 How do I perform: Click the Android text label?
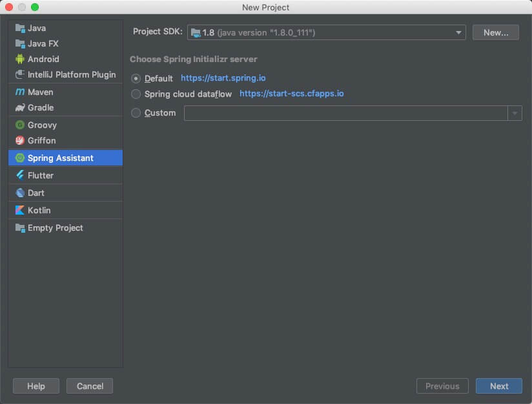[43, 59]
